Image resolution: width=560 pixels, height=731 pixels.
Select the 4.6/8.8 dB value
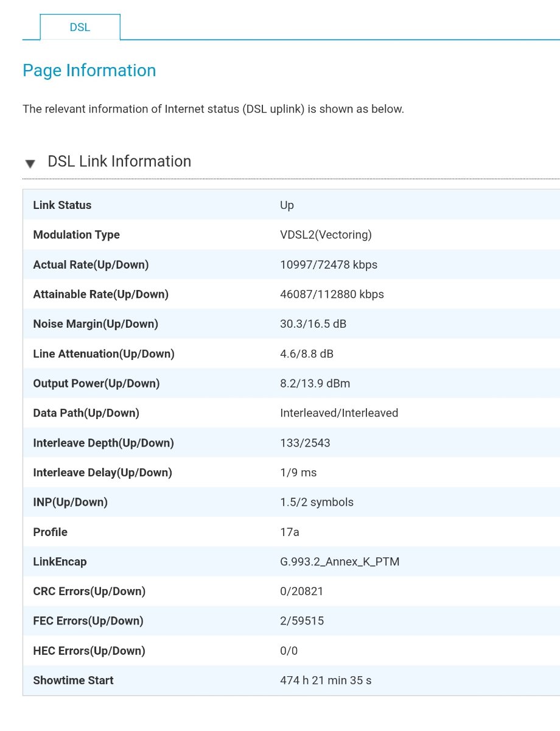[x=306, y=354]
